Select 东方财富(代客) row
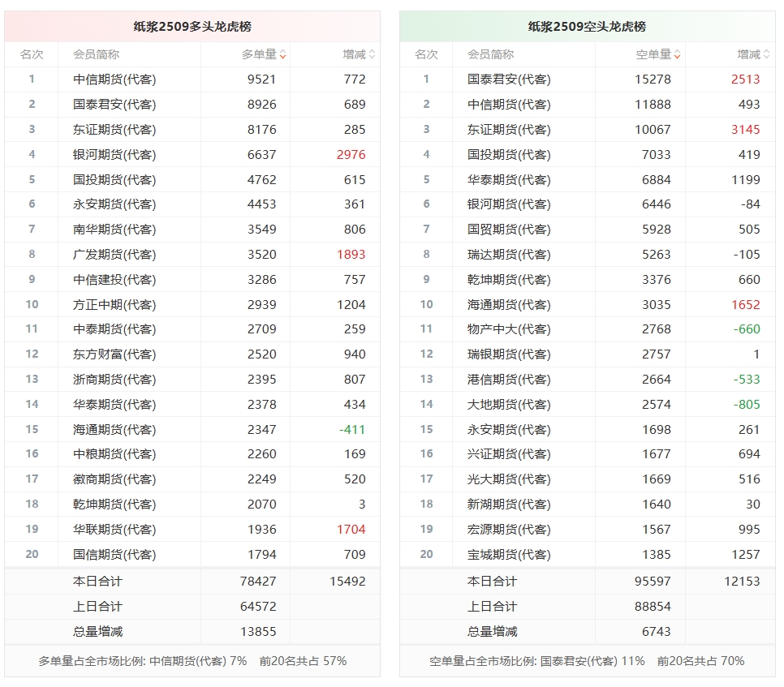The width and height of the screenshot is (784, 687). click(192, 354)
